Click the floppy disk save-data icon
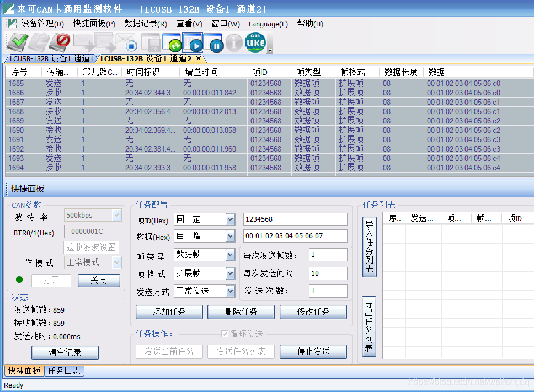This screenshot has width=534, height=392. [x=150, y=42]
